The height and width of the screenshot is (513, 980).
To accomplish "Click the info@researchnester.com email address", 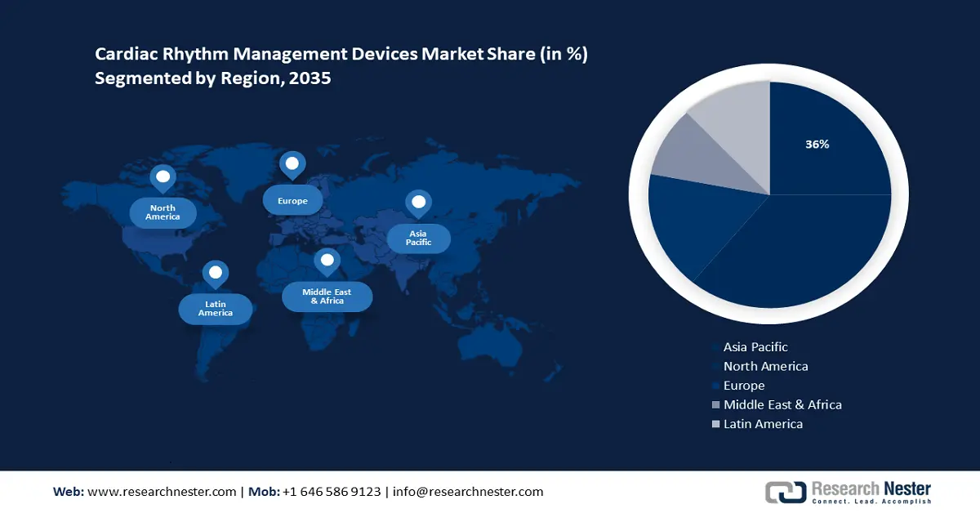I will click(468, 492).
